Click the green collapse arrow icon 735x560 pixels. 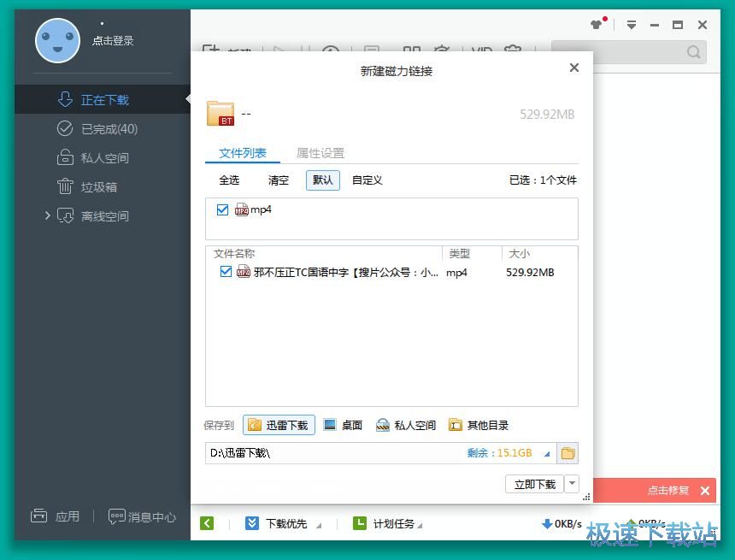[x=207, y=523]
